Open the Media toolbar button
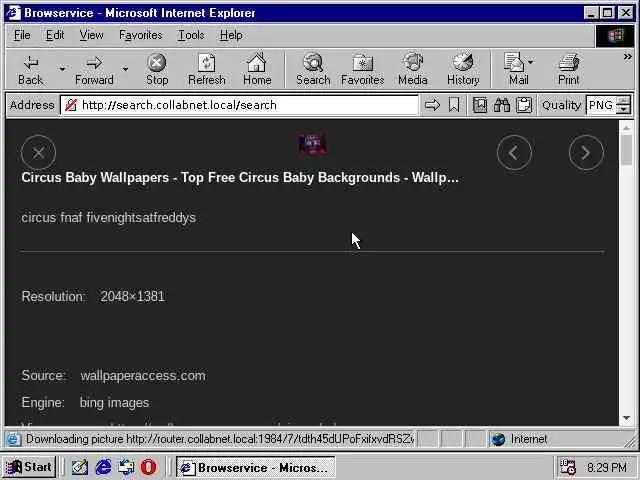Viewport: 640px width, 480px height. 413,69
